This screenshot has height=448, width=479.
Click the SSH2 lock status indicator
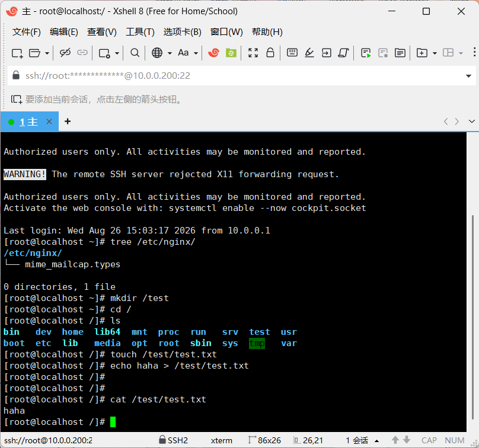173,440
